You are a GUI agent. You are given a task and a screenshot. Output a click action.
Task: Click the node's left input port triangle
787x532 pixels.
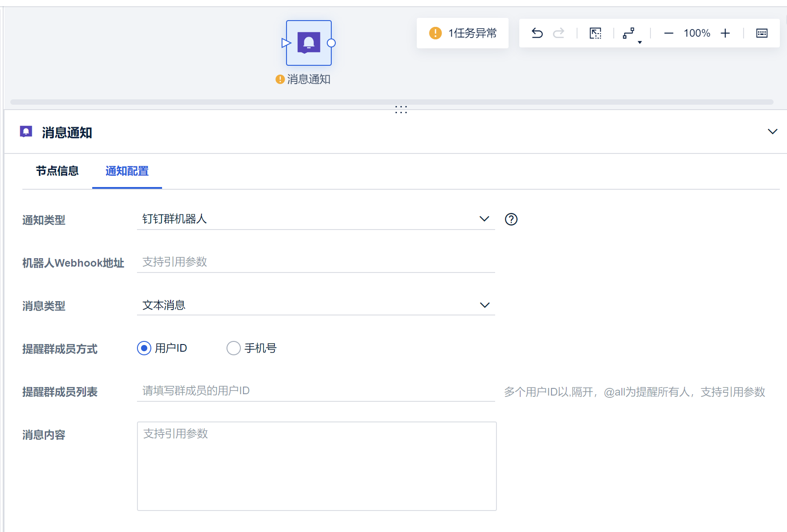click(286, 43)
